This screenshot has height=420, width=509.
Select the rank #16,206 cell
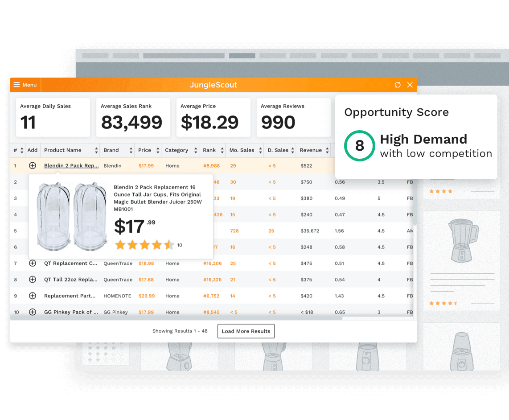(213, 264)
